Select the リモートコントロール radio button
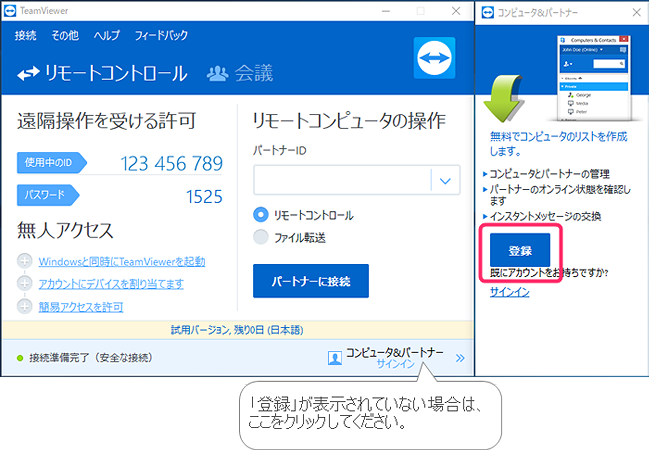 pos(261,214)
